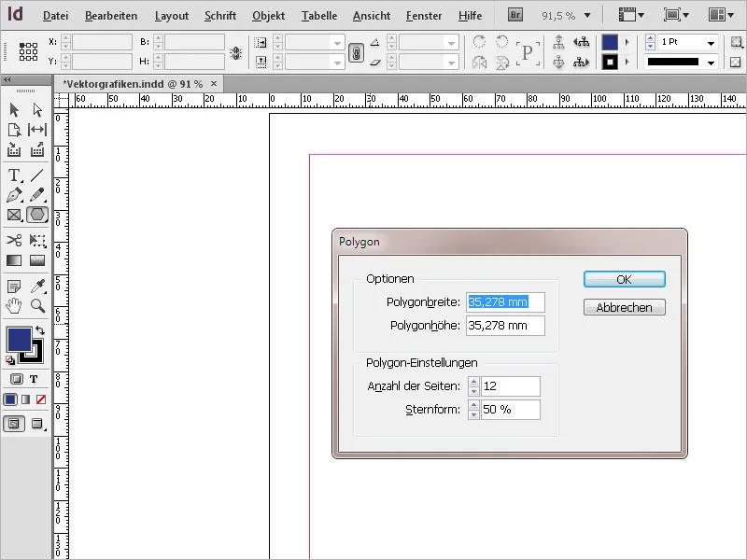
Task: Select the Line tool
Action: coord(37,175)
